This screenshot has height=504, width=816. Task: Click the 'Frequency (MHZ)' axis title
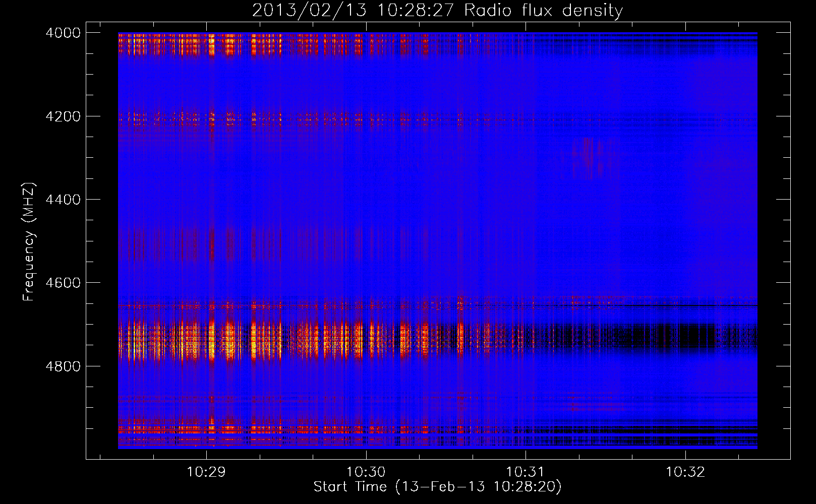pos(29,242)
